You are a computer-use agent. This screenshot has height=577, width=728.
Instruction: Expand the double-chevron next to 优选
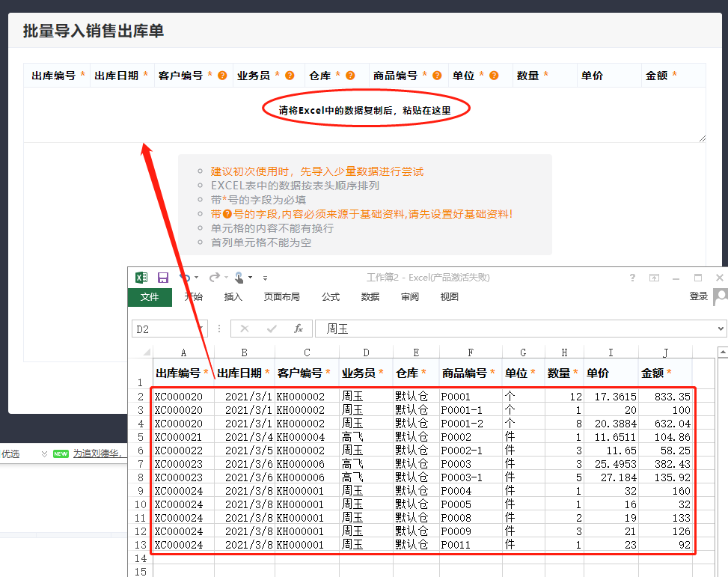click(x=45, y=454)
